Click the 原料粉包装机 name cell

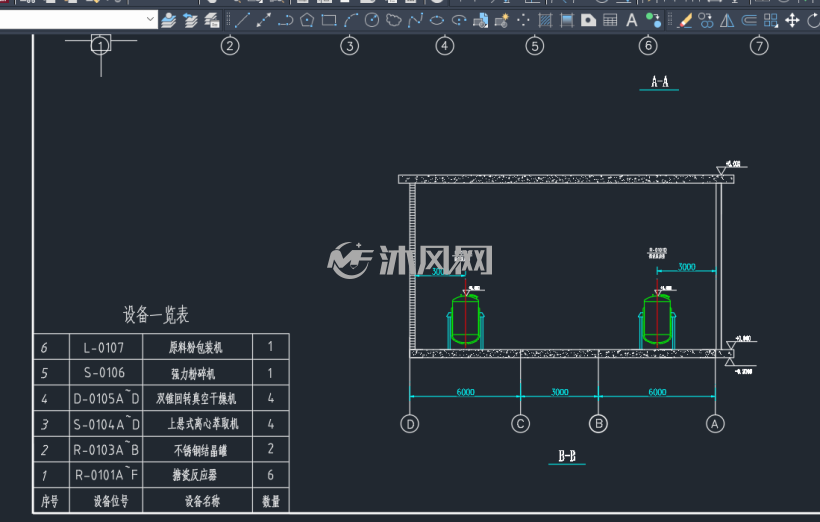click(196, 348)
